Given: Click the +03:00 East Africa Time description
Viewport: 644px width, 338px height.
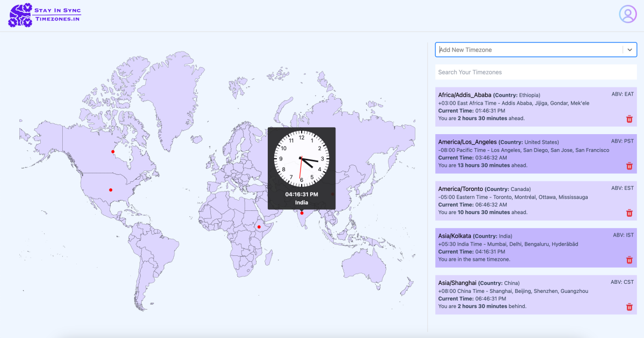Looking at the screenshot, I should [514, 103].
